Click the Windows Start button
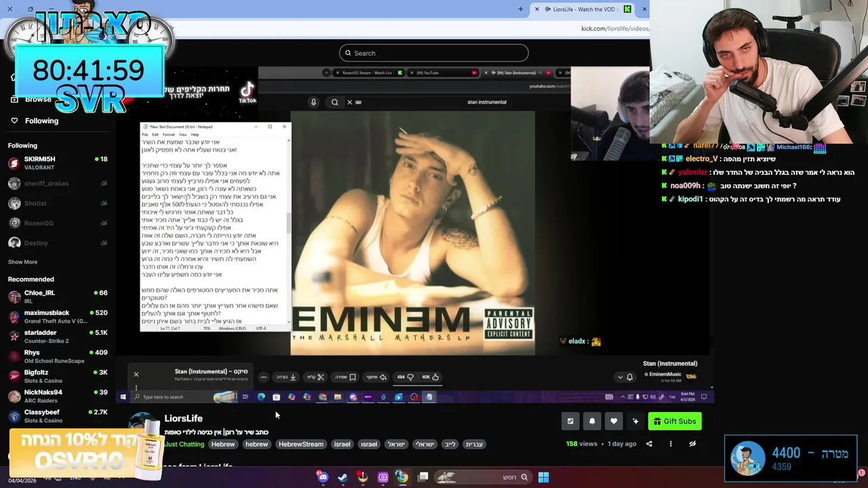Screen dimensions: 868x488 pos(543,477)
